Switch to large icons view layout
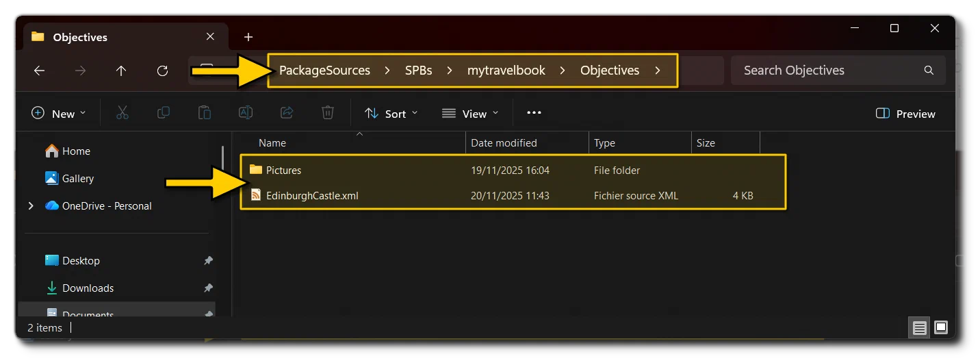 click(x=941, y=328)
